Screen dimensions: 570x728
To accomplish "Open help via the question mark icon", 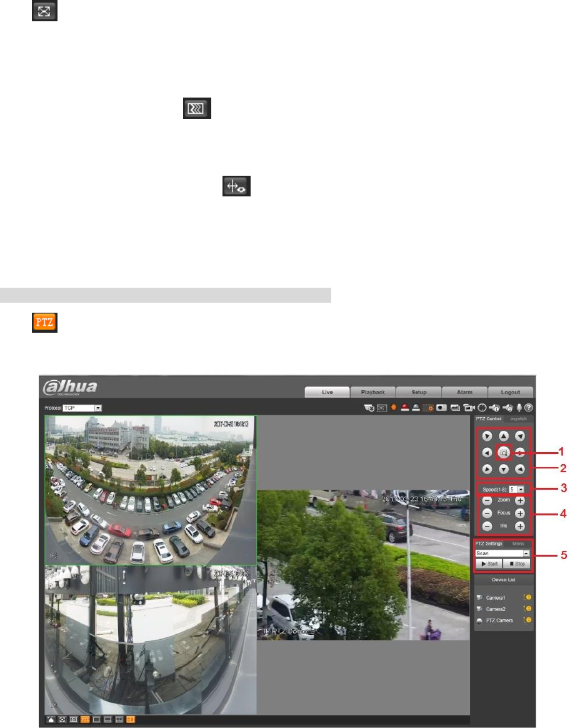I will (528, 408).
